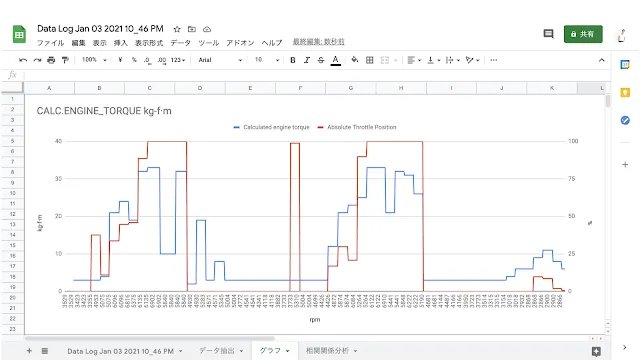Image resolution: width=640 pixels, height=360 pixels.
Task: Toggle bold formatting
Action: point(293,60)
